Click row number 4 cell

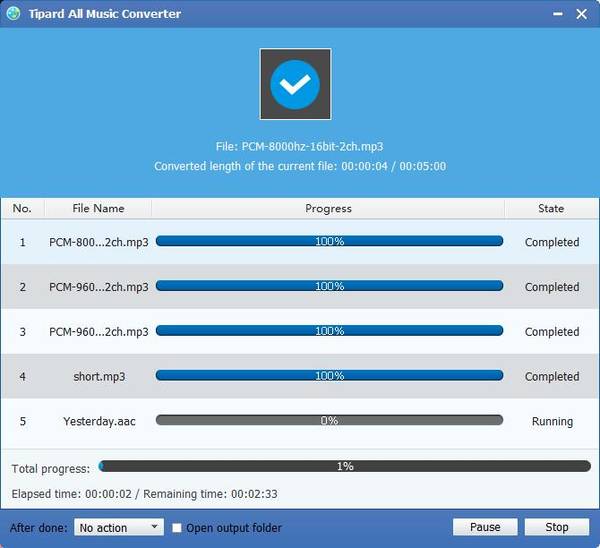tap(23, 377)
